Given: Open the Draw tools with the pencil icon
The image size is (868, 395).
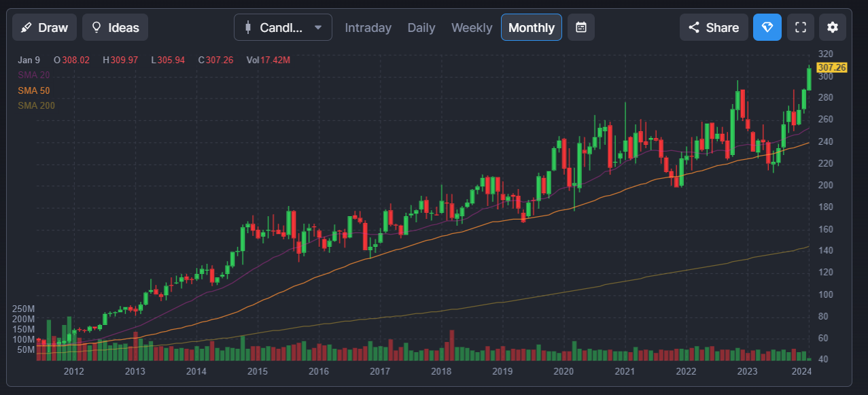Looking at the screenshot, I should pos(44,27).
